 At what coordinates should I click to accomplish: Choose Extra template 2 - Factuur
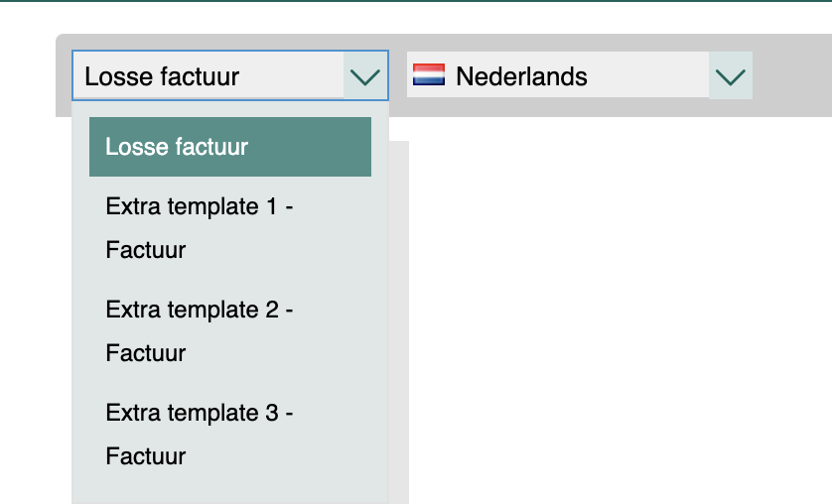pos(230,331)
